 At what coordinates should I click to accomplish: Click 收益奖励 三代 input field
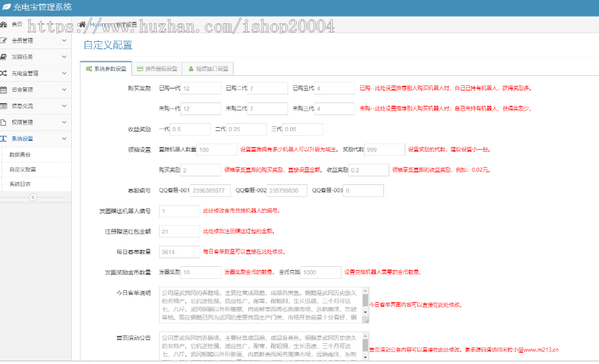tap(303, 129)
